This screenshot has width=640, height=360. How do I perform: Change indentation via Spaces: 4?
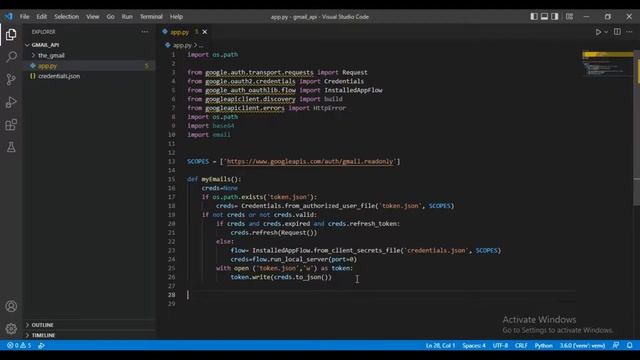(x=474, y=345)
